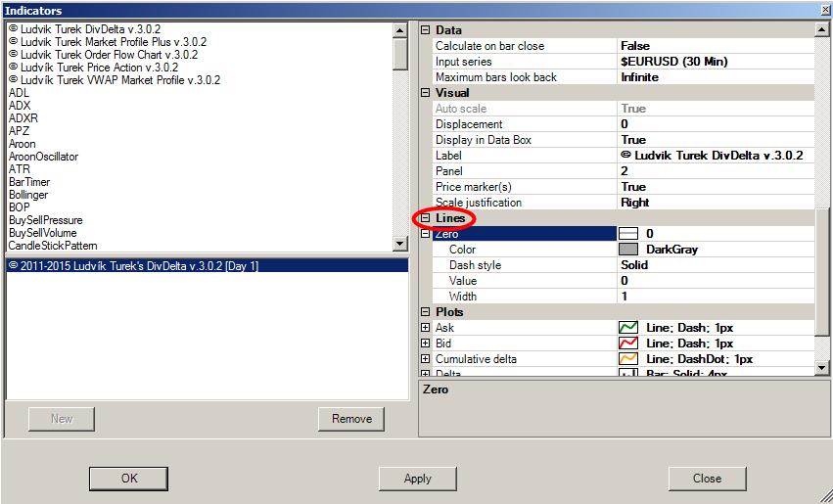This screenshot has width=833, height=504.
Task: Click the Scale justification value Right
Action: (x=716, y=203)
